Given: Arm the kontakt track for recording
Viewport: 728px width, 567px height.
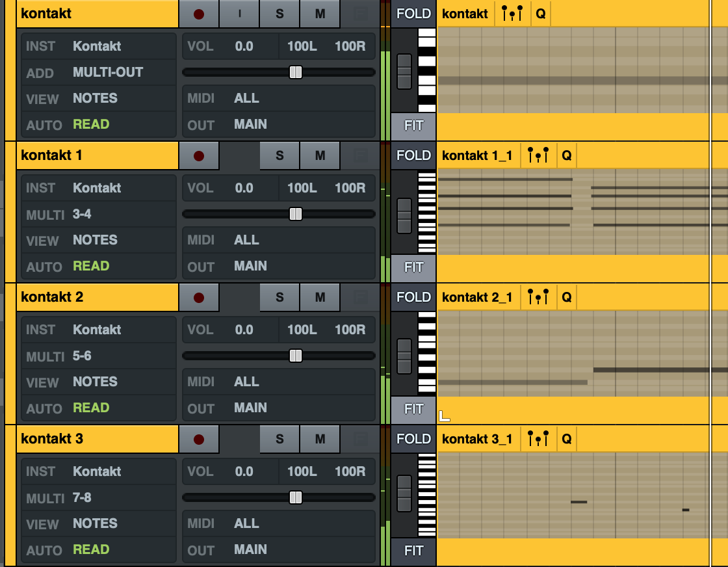Looking at the screenshot, I should point(200,13).
